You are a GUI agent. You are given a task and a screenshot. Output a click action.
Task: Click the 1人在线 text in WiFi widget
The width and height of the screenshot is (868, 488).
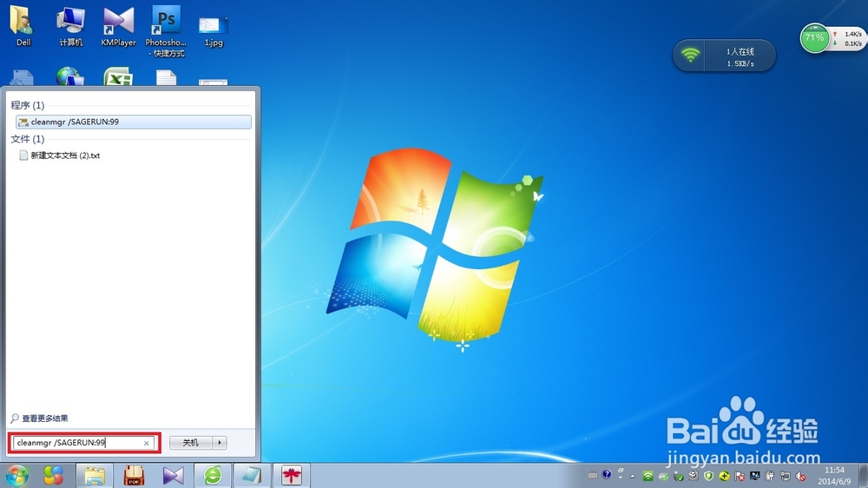(740, 51)
